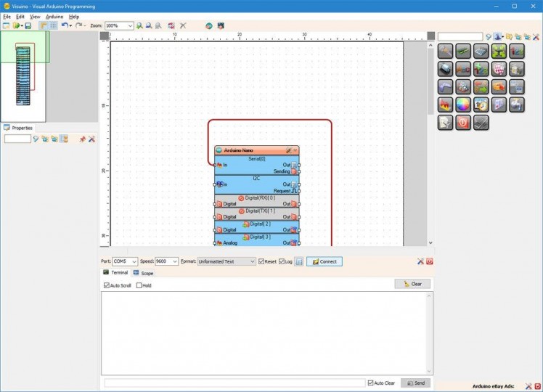This screenshot has width=543, height=392.
Task: Open the Arduino menu
Action: [54, 16]
